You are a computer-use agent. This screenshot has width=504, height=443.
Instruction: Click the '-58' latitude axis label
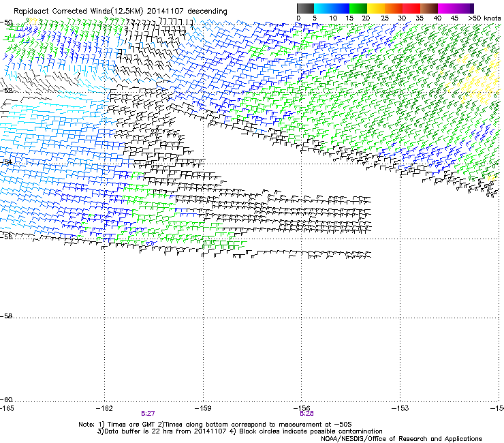(6, 316)
